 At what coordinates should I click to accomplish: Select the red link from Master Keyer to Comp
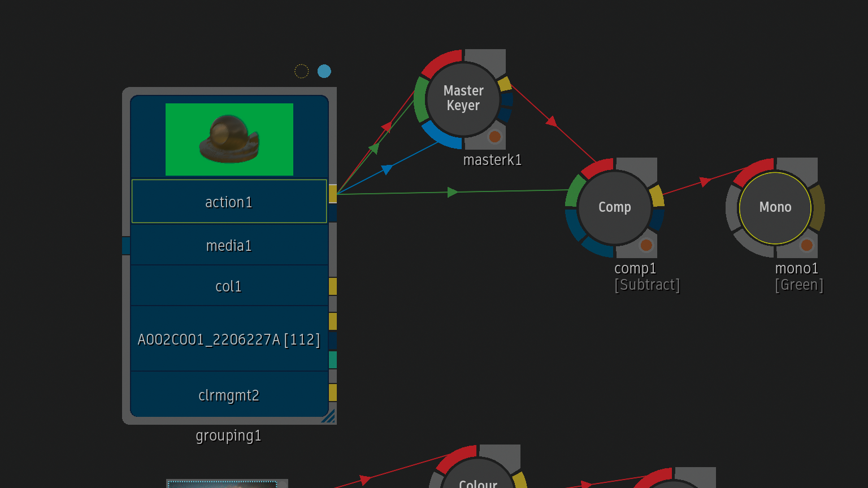coord(552,121)
